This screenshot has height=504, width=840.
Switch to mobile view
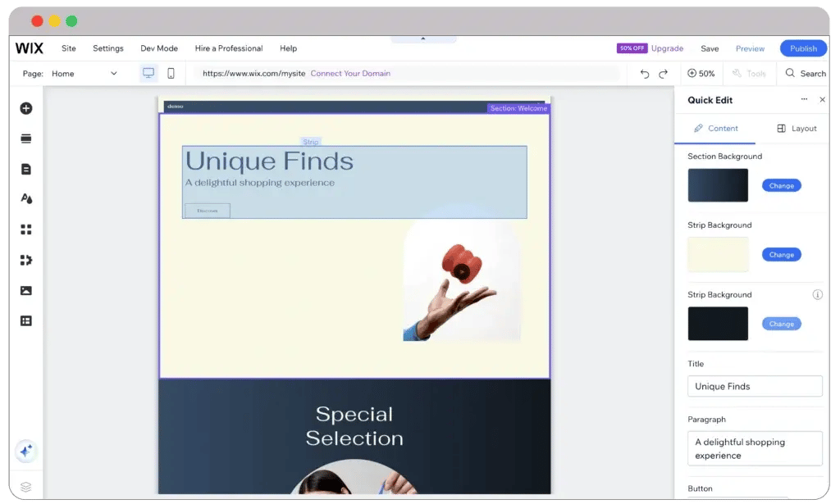tap(171, 73)
